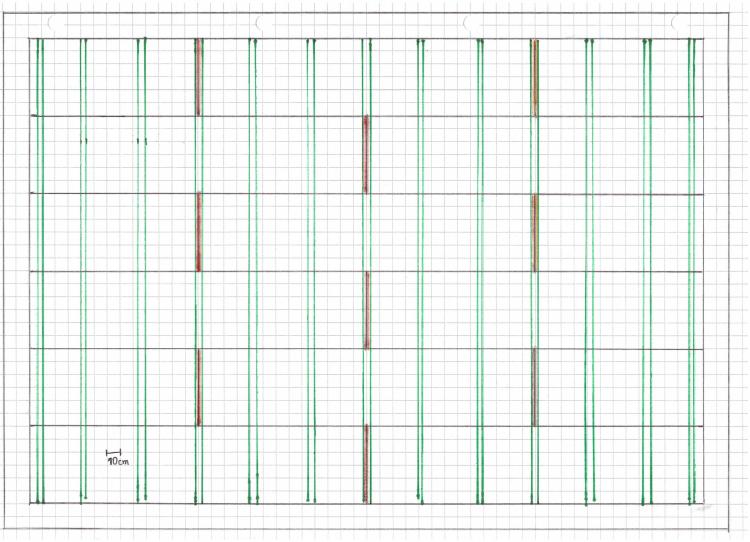This screenshot has height=542, width=750.
Task: Select the fifth-row red segment on left red column
Action: [x=199, y=387]
